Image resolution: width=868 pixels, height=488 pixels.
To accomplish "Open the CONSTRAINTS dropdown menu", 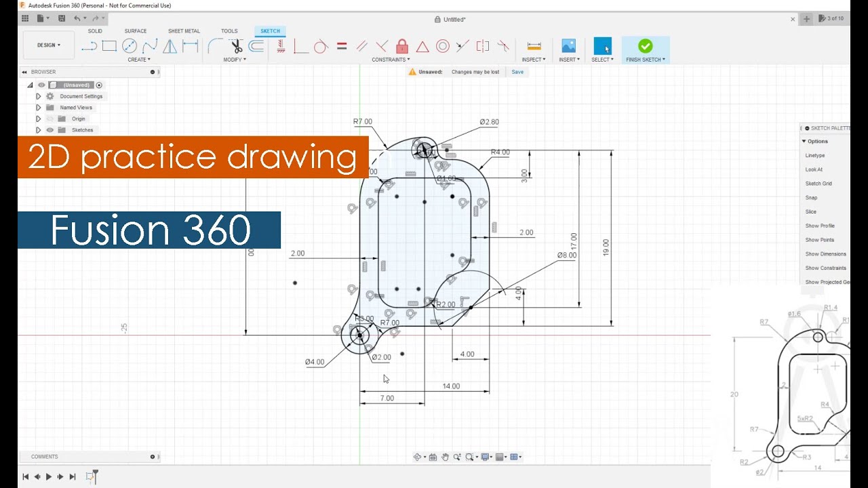I will coord(391,60).
